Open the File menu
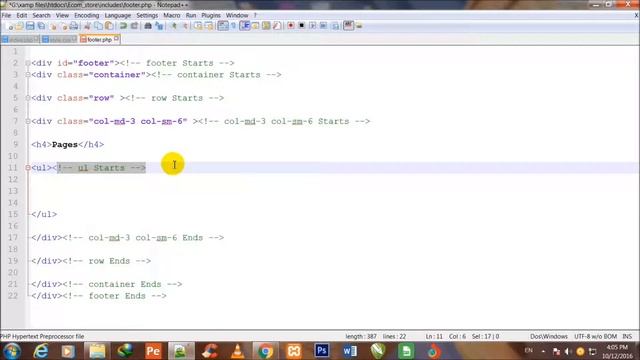640x360 pixels. coord(7,16)
